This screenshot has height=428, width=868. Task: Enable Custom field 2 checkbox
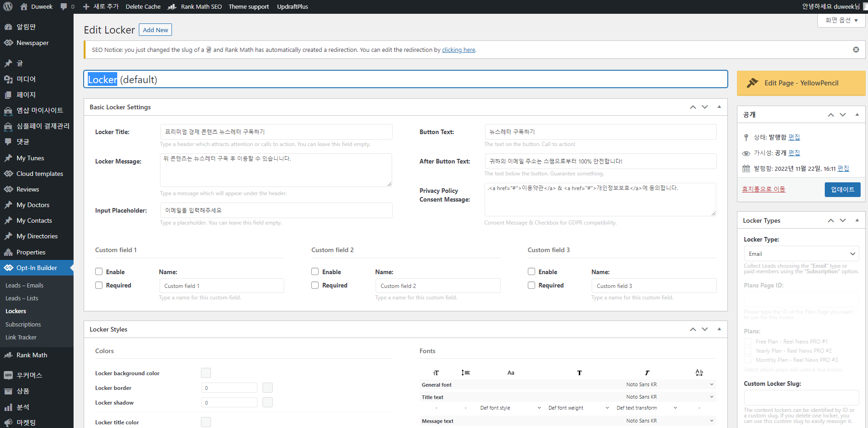tap(315, 271)
